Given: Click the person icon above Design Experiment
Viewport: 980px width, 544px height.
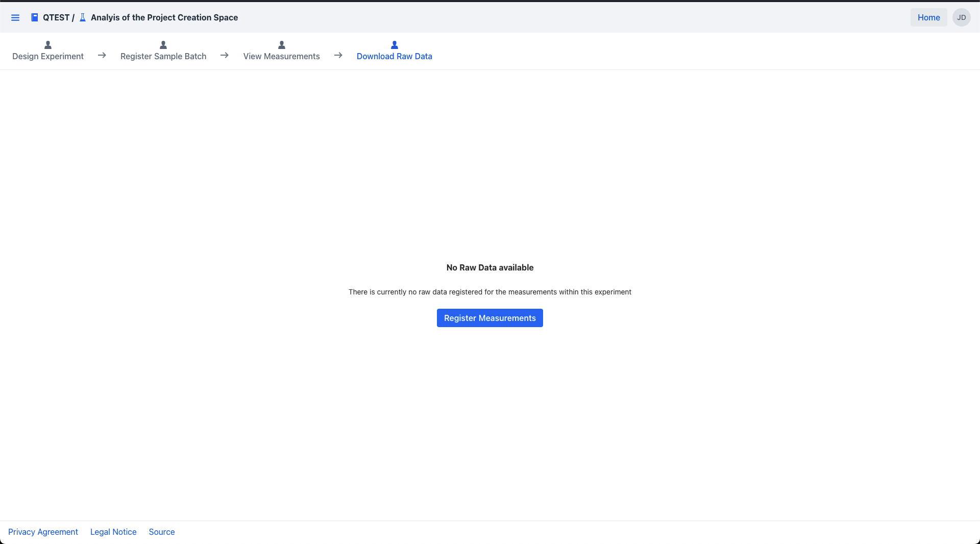Looking at the screenshot, I should (x=48, y=45).
